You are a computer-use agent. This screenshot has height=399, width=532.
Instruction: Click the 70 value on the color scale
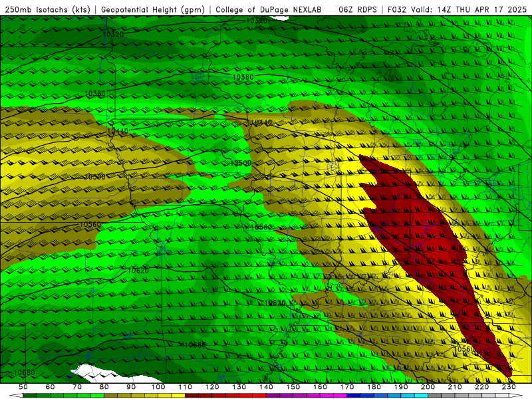[77, 387]
